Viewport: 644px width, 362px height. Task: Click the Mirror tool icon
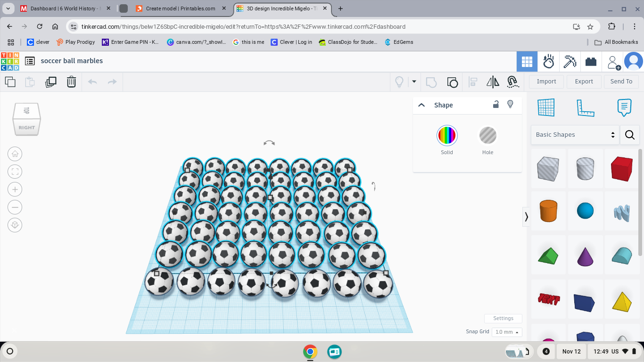coord(493,82)
